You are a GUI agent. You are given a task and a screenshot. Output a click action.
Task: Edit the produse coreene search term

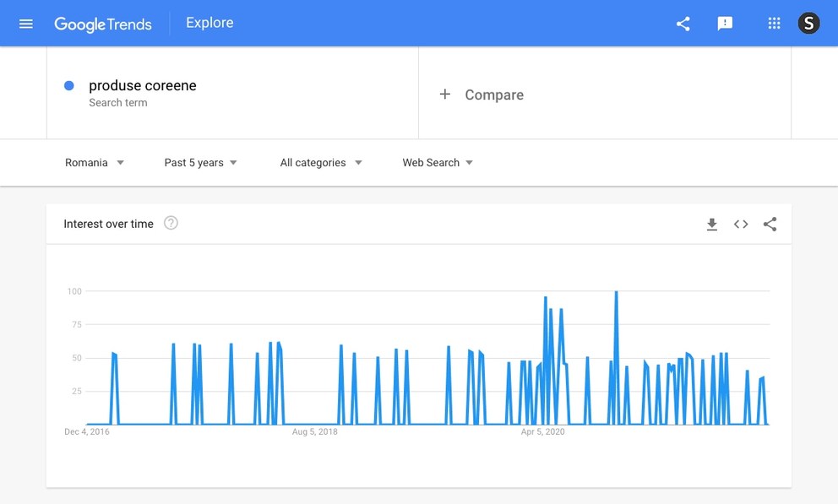143,86
